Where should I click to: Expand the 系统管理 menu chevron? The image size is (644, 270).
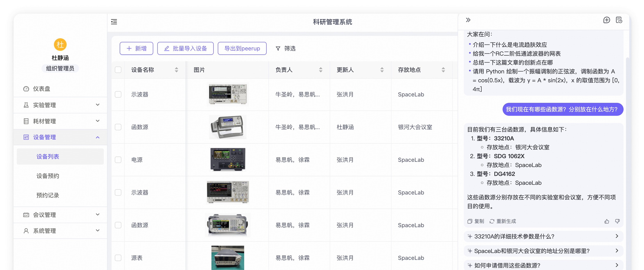pos(98,231)
